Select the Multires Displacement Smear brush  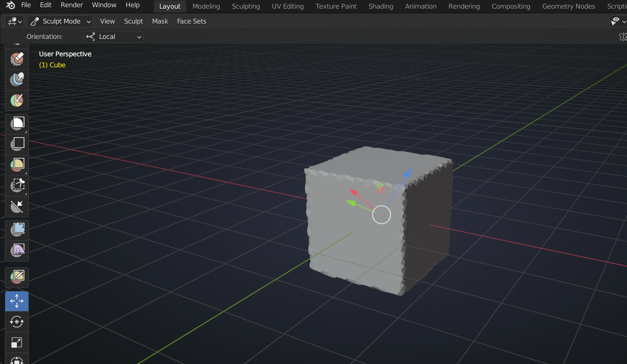pos(17,79)
